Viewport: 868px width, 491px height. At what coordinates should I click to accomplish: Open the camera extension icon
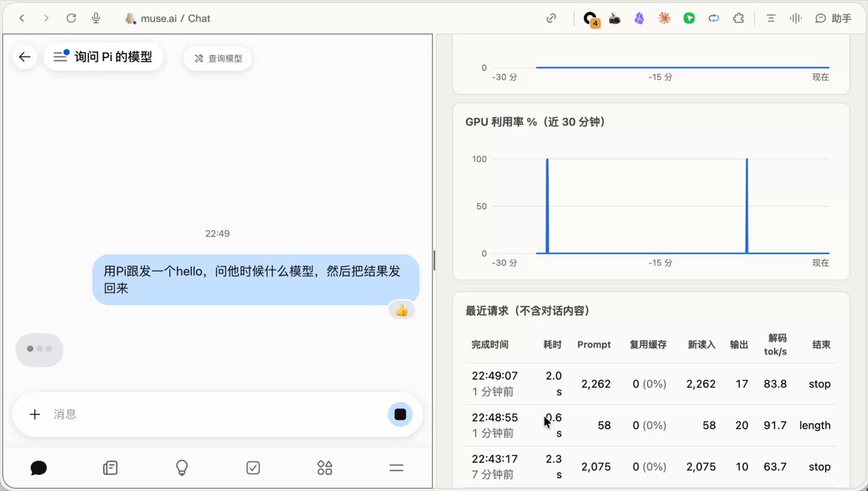615,18
